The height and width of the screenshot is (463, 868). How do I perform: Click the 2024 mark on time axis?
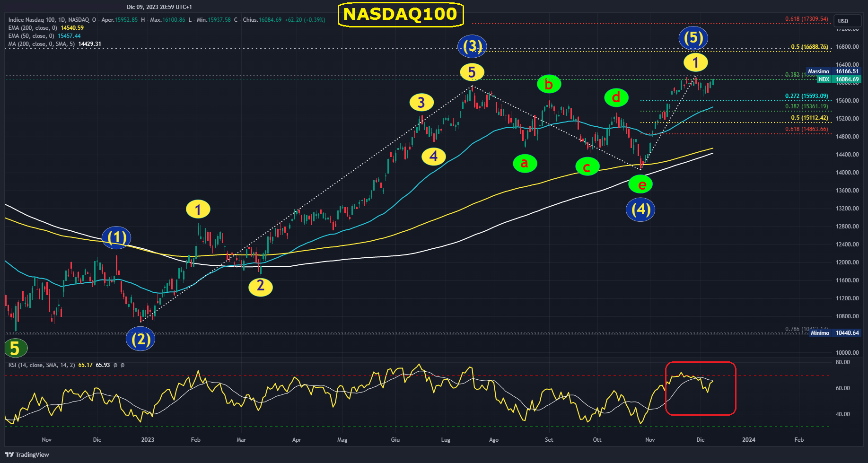pyautogui.click(x=749, y=440)
